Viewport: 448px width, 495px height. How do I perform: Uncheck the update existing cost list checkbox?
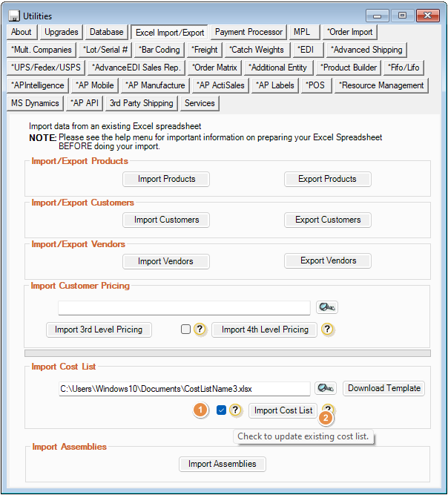point(221,410)
